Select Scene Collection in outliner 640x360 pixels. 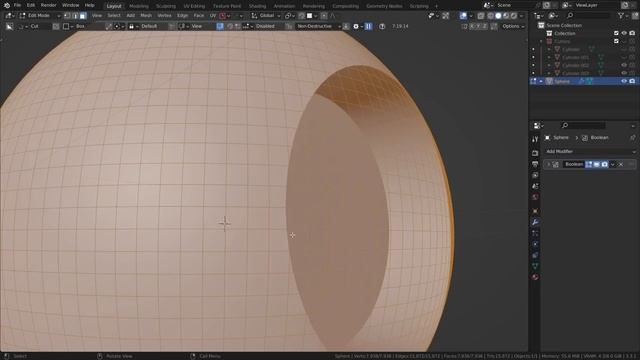point(564,25)
